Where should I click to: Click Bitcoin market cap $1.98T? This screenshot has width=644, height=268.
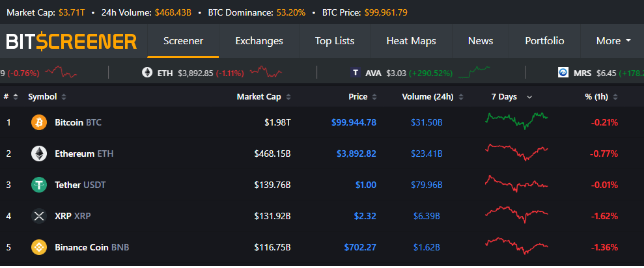click(x=277, y=122)
